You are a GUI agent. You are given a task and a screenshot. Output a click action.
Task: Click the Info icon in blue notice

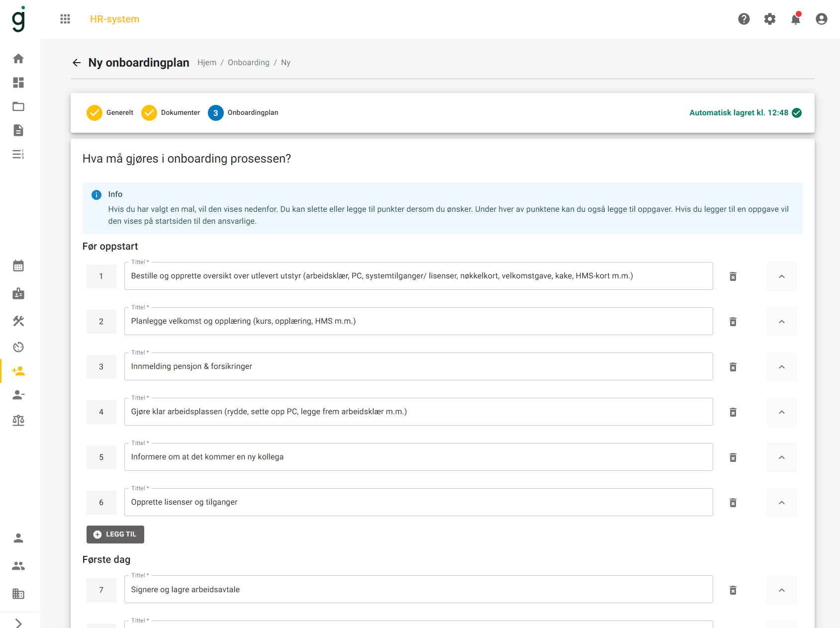click(x=96, y=195)
